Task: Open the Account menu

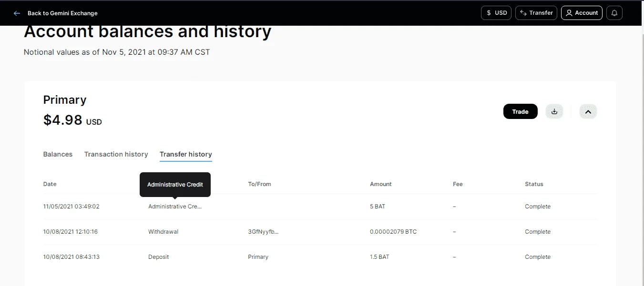Action: pos(582,13)
